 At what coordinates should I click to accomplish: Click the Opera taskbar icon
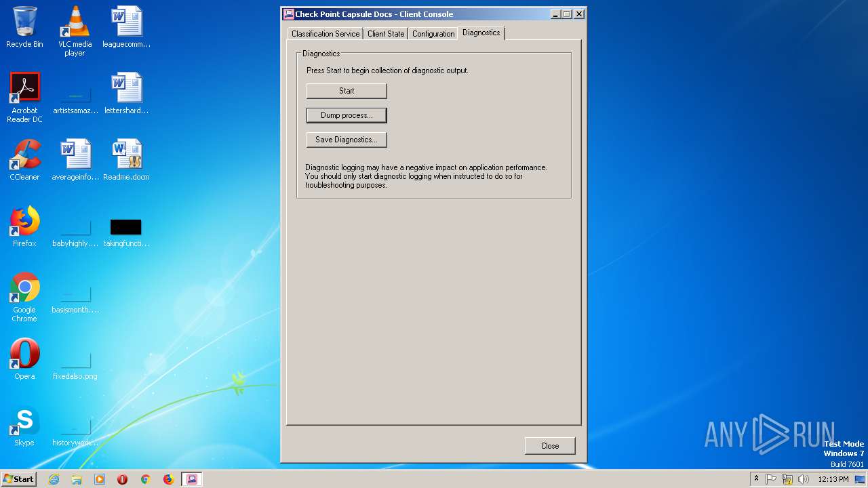123,479
